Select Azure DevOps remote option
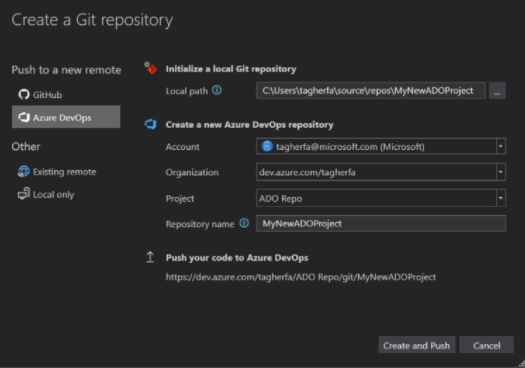The height and width of the screenshot is (368, 525). pyautogui.click(x=66, y=117)
